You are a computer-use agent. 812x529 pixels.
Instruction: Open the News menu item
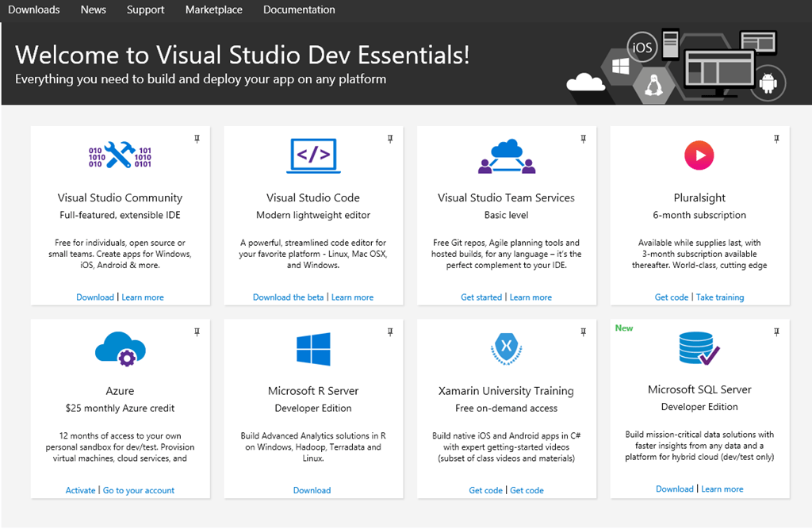click(94, 10)
